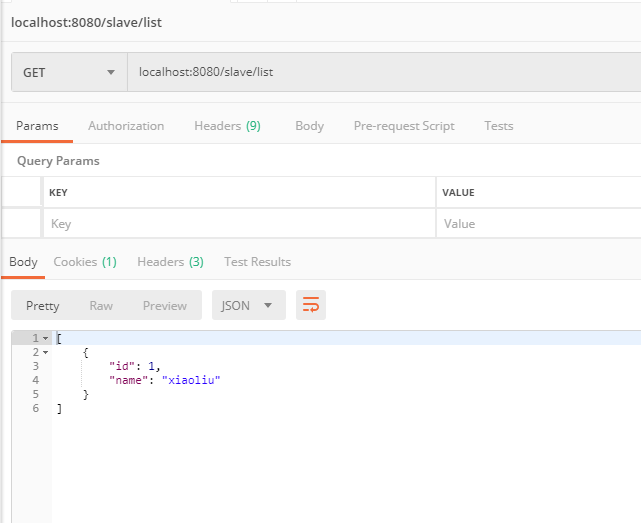Image resolution: width=641 pixels, height=523 pixels.
Task: Open the JSON format dropdown
Action: point(248,305)
